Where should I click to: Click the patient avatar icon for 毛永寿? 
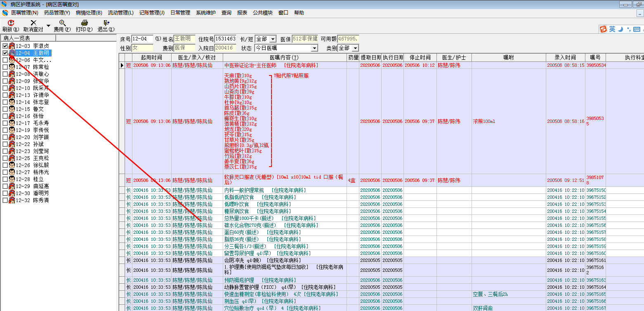pos(12,123)
